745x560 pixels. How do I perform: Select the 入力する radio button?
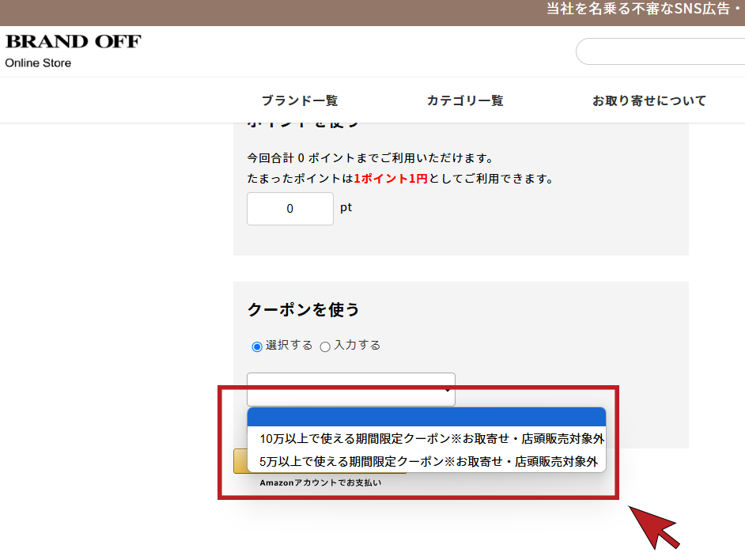click(325, 346)
